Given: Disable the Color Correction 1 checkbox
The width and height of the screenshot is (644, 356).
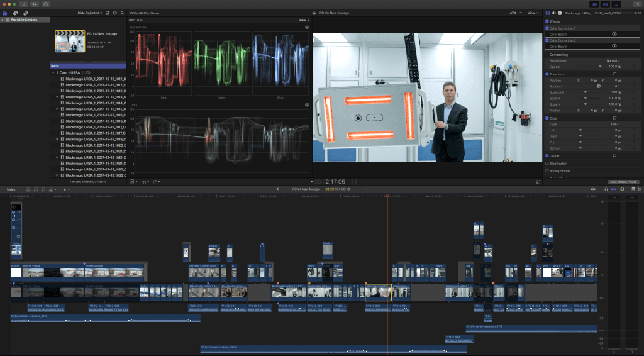Looking at the screenshot, I should pyautogui.click(x=547, y=28).
